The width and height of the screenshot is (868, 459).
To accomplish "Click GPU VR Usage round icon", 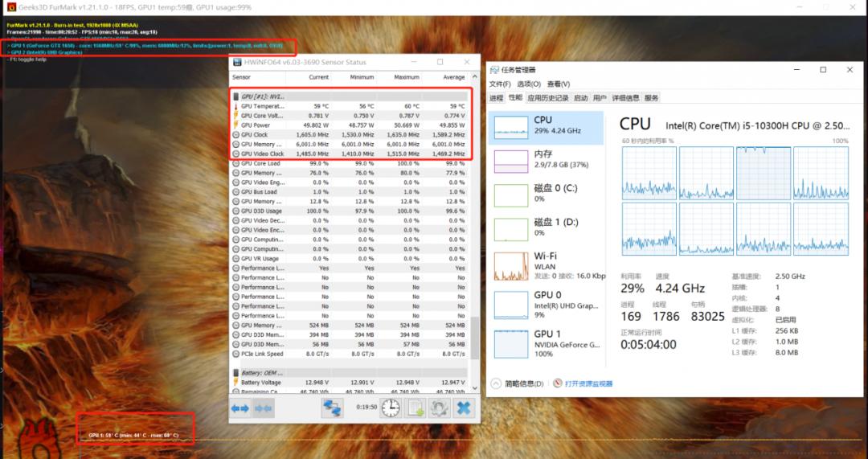I will tap(235, 259).
